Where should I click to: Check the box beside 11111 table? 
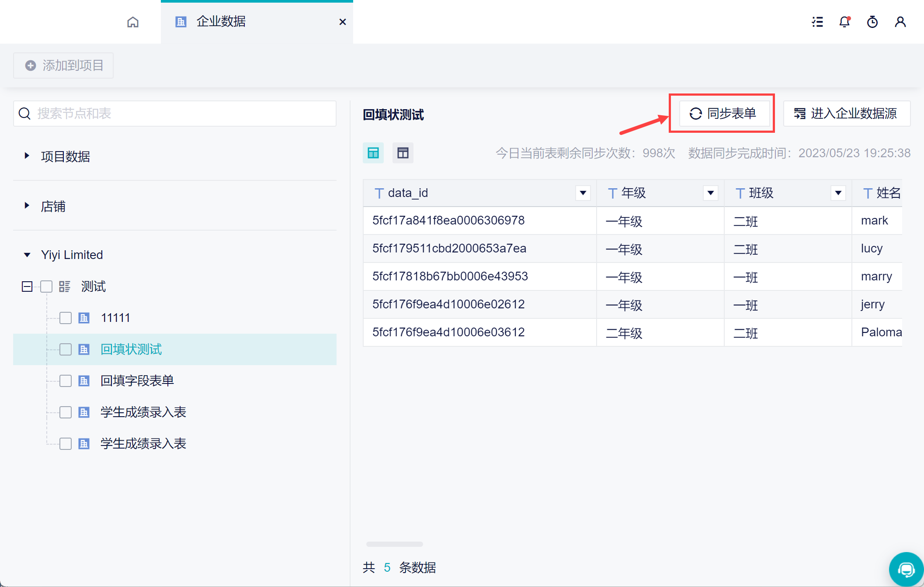(66, 318)
